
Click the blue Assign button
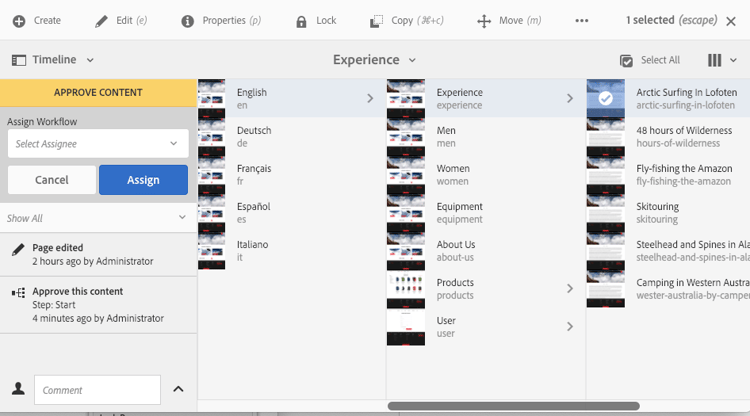(x=143, y=180)
